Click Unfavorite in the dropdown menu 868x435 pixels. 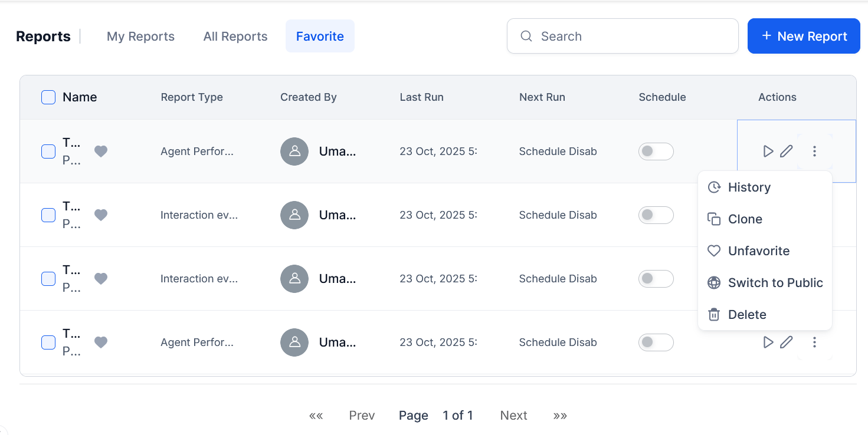pos(758,251)
